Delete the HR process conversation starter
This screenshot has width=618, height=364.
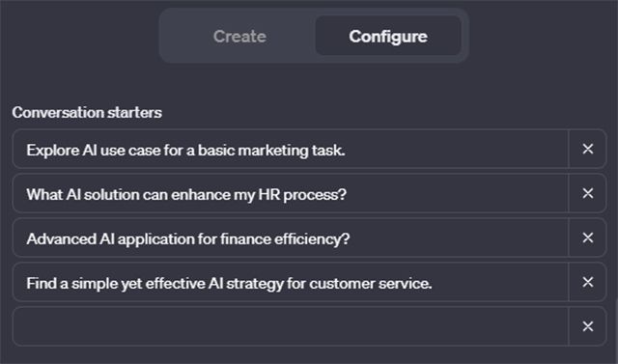coord(588,193)
